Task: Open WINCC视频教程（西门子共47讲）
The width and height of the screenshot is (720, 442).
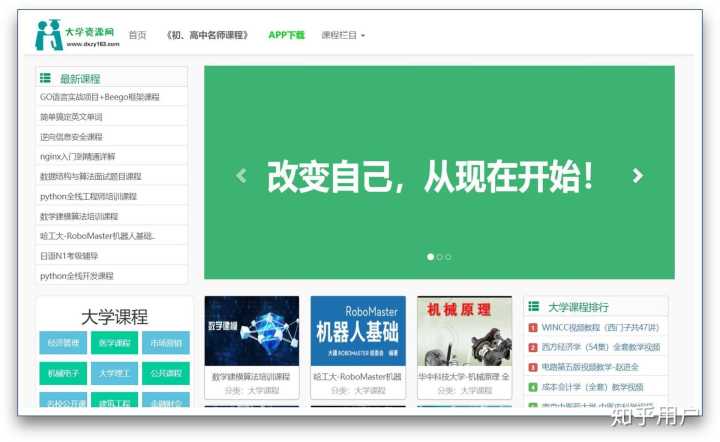Action: [x=600, y=327]
